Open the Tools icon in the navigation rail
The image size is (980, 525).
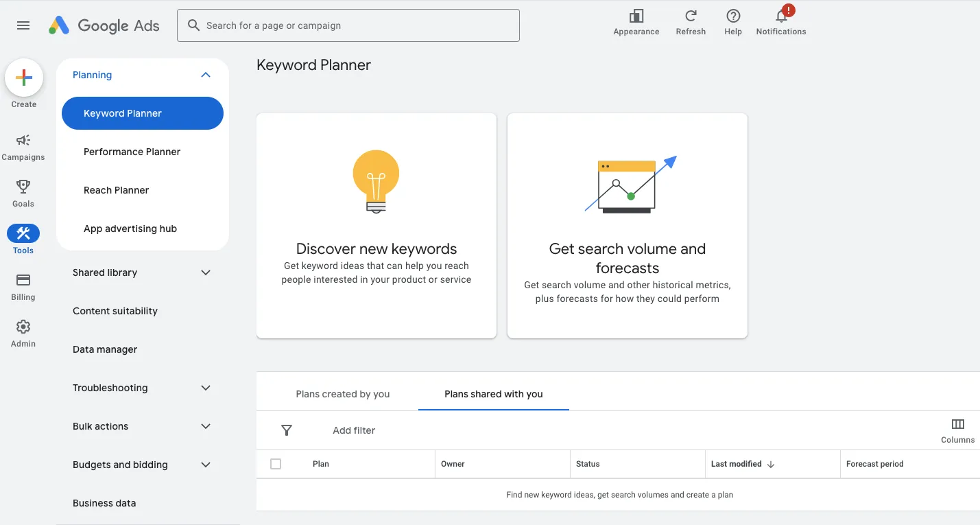[23, 233]
